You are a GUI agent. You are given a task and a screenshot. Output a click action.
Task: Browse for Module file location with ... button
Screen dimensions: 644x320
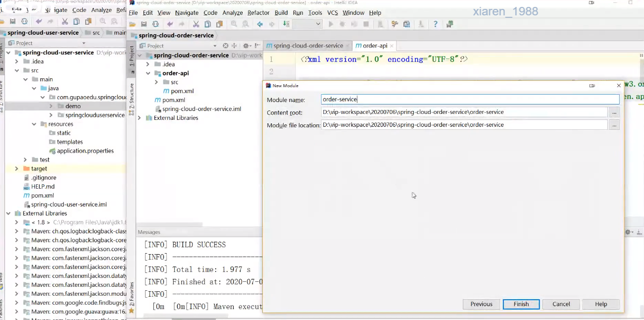pyautogui.click(x=614, y=125)
